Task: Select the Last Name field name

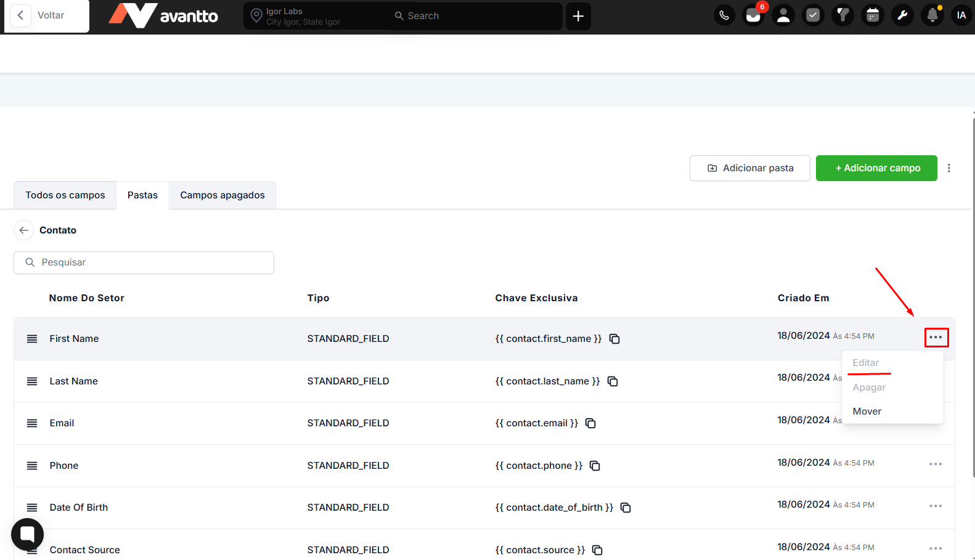Action: pos(73,381)
